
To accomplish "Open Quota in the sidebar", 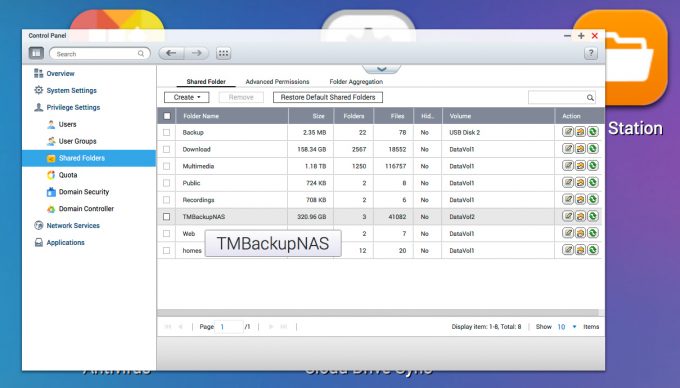I will [62, 175].
